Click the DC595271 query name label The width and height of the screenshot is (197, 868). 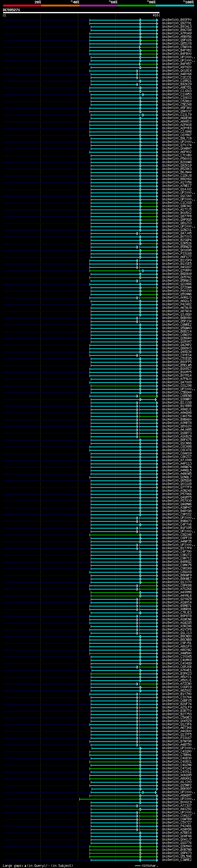[x=11, y=10]
